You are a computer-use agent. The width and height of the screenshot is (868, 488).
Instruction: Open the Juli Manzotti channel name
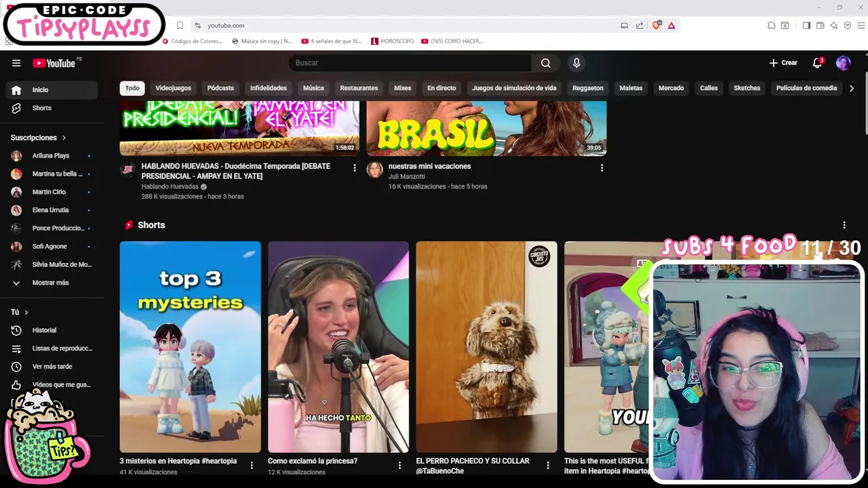pos(407,176)
